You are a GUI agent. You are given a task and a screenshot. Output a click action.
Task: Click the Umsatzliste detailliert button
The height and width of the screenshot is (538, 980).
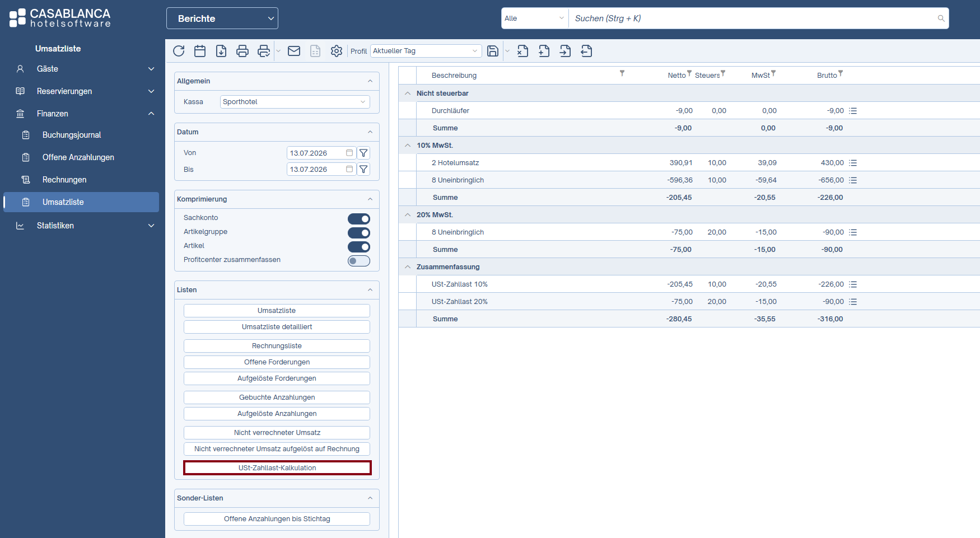click(x=277, y=327)
